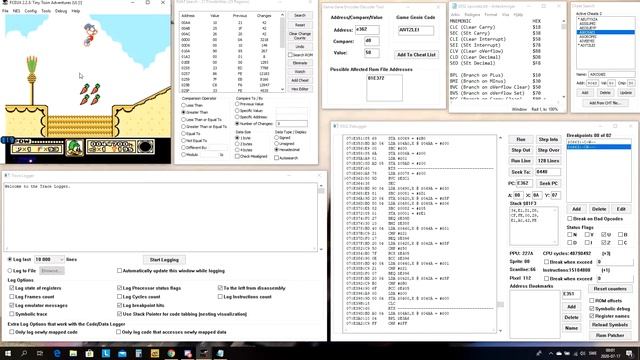
Task: Open FCEUX Help menu
Action: click(76, 11)
